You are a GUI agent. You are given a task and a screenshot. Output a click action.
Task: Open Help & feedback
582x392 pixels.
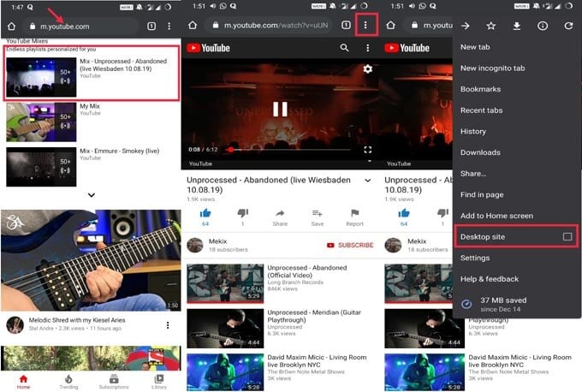[x=517, y=279]
